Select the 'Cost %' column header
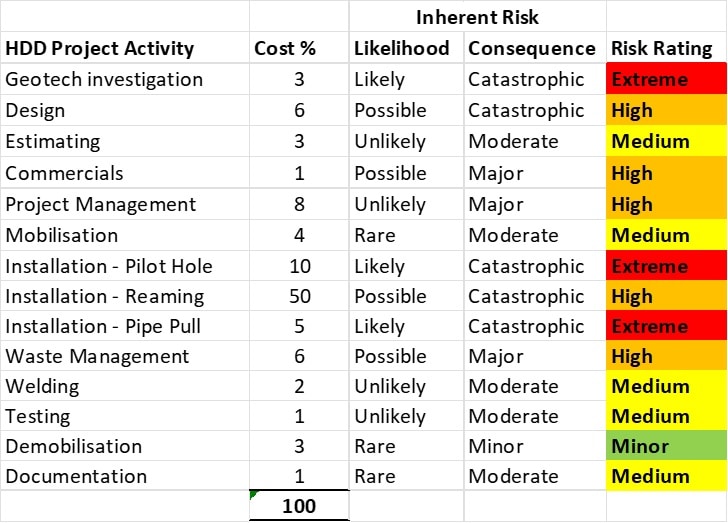Viewport: 728px width, 523px height. click(288, 48)
